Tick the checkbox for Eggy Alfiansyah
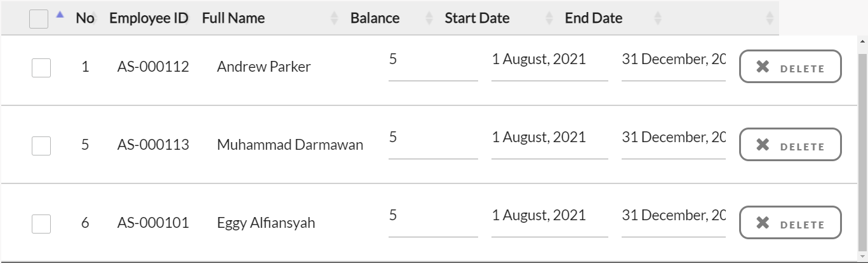The width and height of the screenshot is (868, 264). coord(41,223)
